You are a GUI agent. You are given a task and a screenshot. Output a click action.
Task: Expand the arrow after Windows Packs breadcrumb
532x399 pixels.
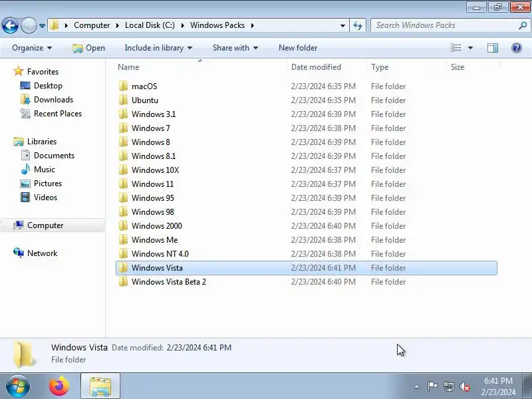(x=253, y=25)
